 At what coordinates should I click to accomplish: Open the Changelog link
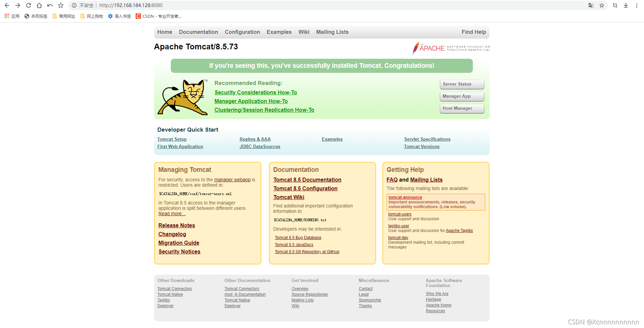(x=172, y=234)
